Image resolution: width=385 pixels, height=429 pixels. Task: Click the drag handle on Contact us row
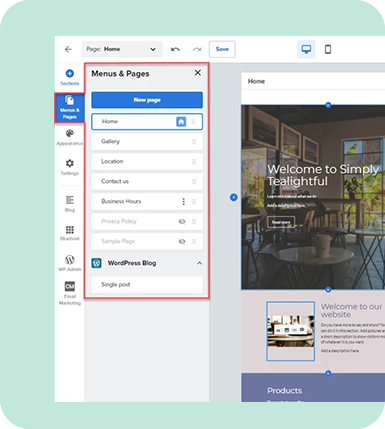(x=194, y=182)
